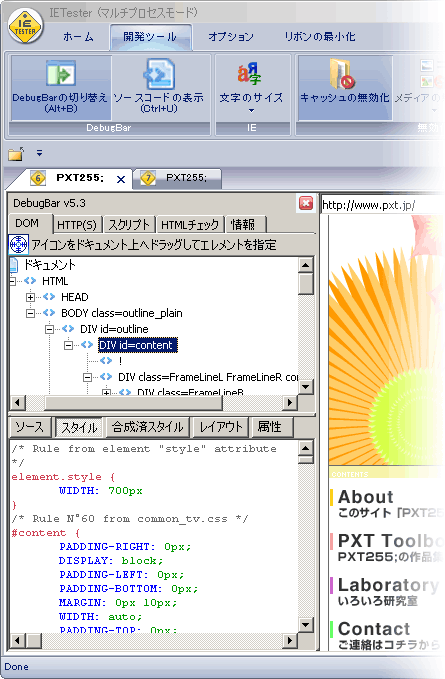Open quick access toolbar customize arrow
The image size is (445, 679).
coord(39,153)
